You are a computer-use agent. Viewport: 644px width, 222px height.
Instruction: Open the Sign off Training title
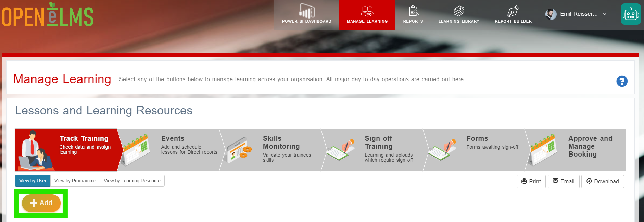379,143
